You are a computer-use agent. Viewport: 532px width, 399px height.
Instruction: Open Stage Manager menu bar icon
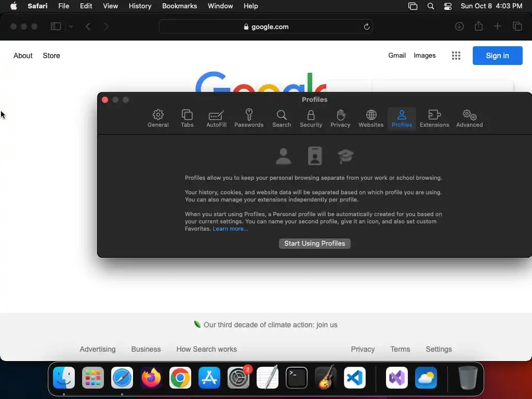click(413, 6)
